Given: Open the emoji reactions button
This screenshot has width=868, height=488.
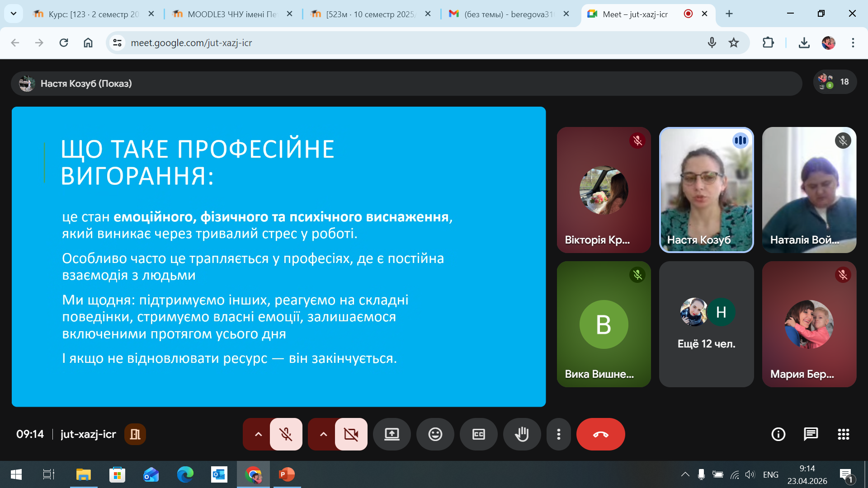Looking at the screenshot, I should (x=435, y=434).
